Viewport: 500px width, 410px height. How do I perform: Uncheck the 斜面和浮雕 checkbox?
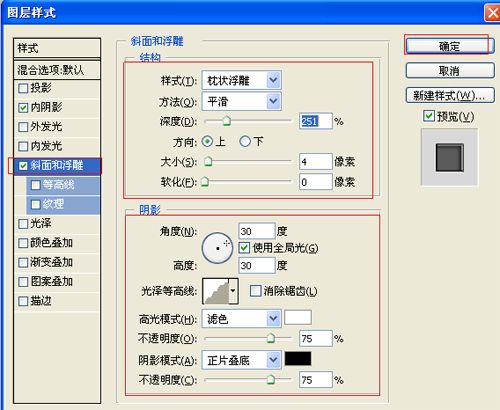[x=23, y=166]
